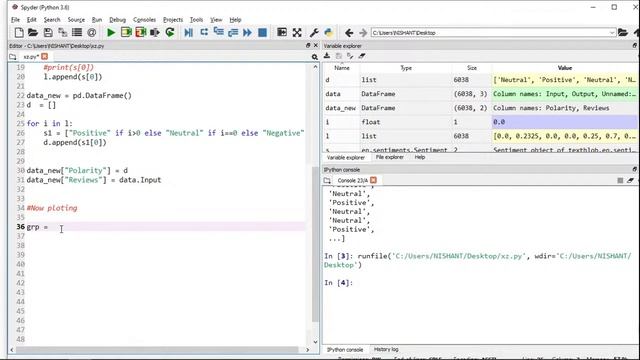
Task: Select the IPython console bottom tab
Action: tap(344, 350)
